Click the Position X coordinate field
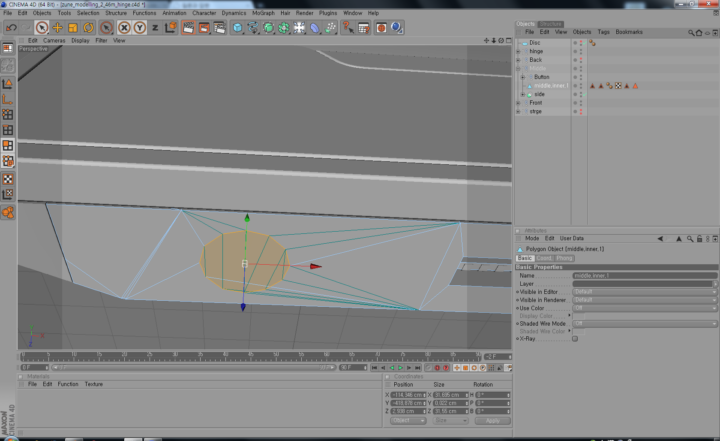The width and height of the screenshot is (720, 441). (x=408, y=395)
